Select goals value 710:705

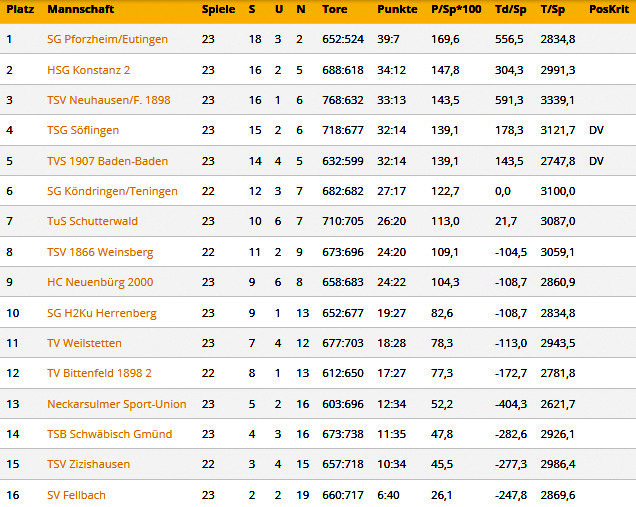(343, 221)
